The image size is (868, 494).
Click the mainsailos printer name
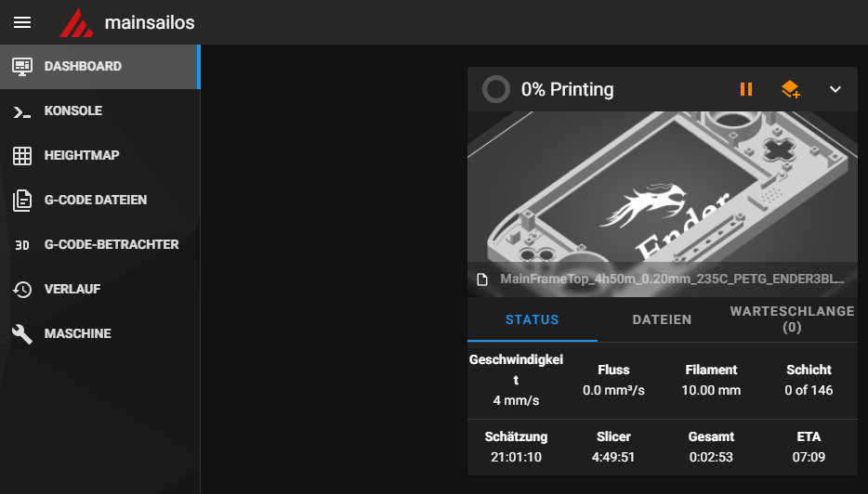point(150,22)
